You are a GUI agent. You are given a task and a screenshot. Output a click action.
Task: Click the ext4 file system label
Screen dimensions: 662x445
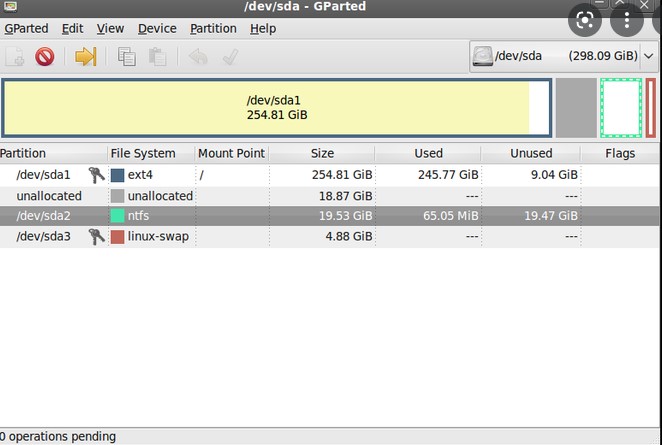coord(140,175)
